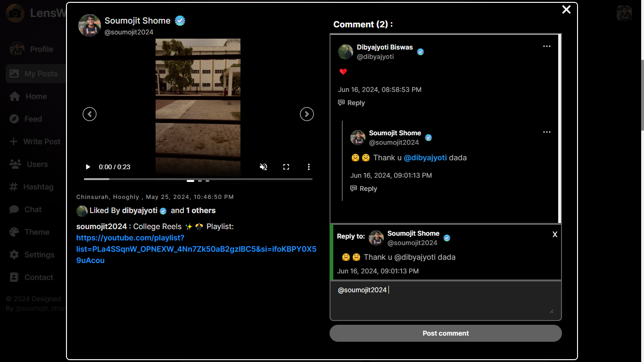This screenshot has height=362, width=644.
Task: Click the verified badge beside Soumojit Shome header
Action: click(180, 21)
